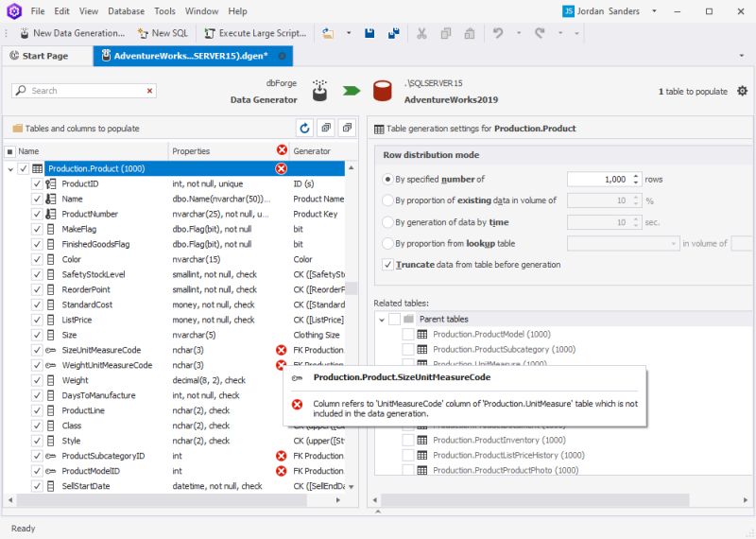This screenshot has width=756, height=539.
Task: Click the collapse all tree icon
Action: (x=347, y=129)
